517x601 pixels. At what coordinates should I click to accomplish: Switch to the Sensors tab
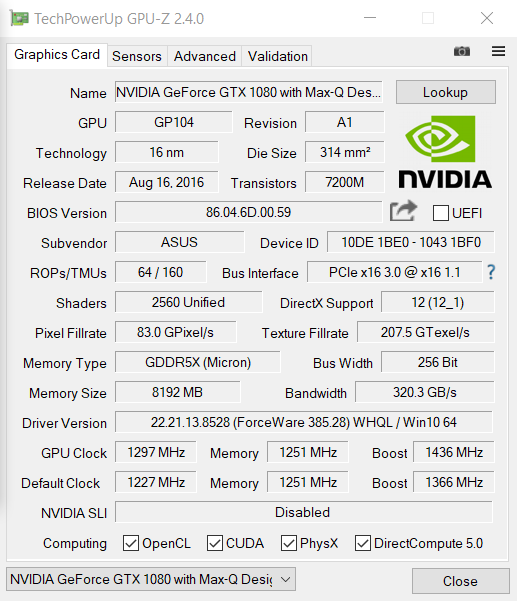pos(137,56)
